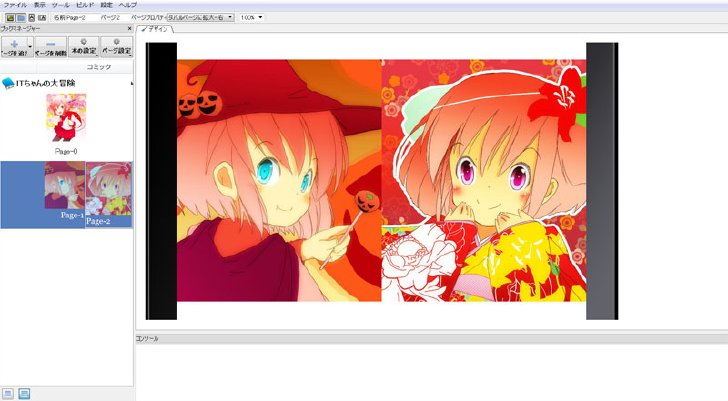
Task: Open the ビルド menu
Action: coord(85,5)
